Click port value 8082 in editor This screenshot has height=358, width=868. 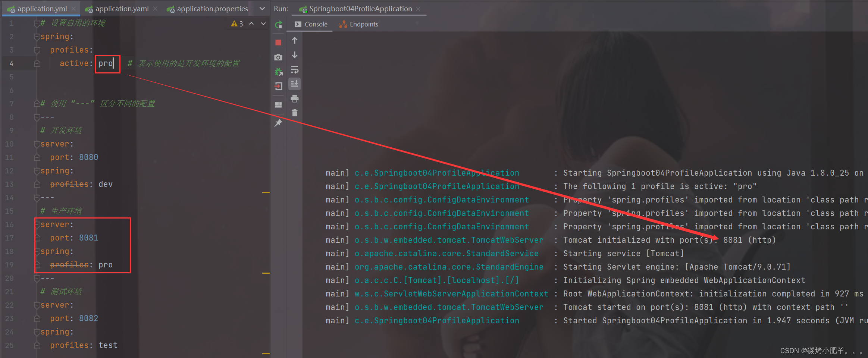88,318
